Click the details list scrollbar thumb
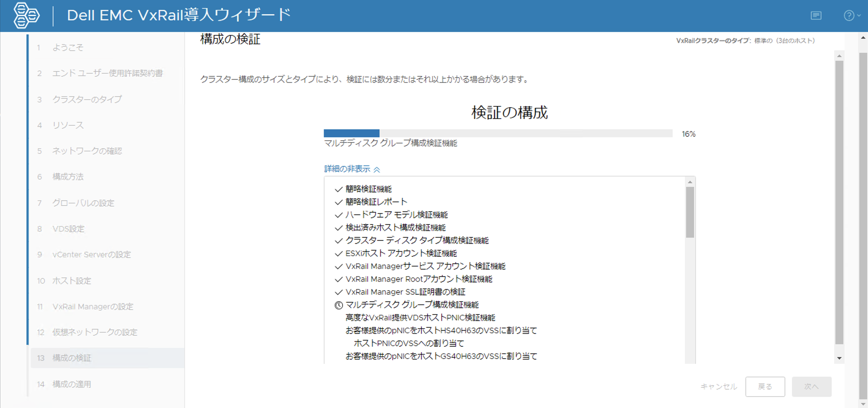868x408 pixels. (690, 213)
